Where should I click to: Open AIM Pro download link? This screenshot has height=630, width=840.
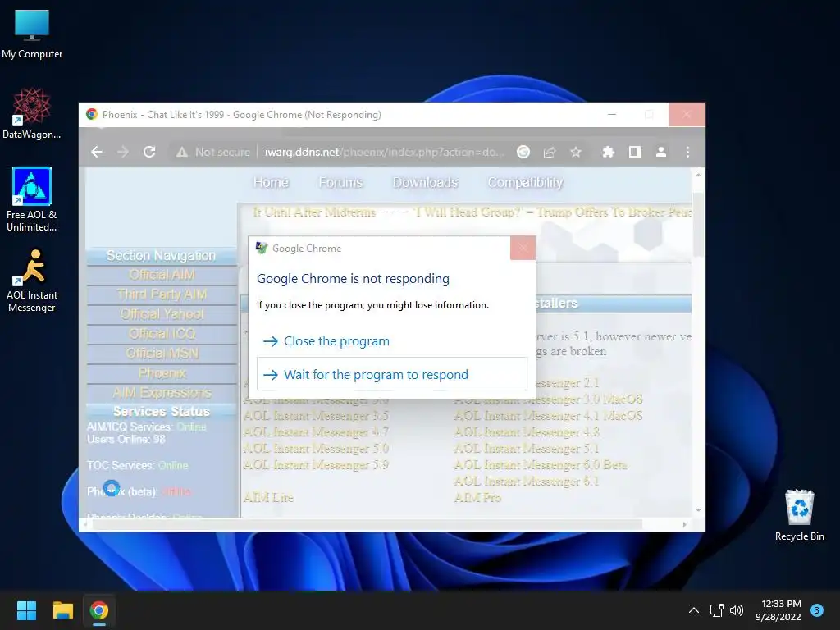(x=477, y=498)
